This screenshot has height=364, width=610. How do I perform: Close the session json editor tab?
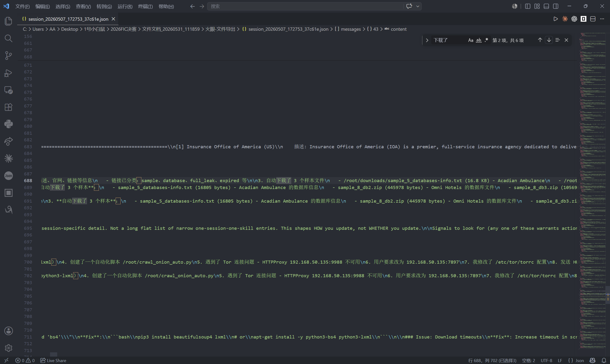coord(113,19)
